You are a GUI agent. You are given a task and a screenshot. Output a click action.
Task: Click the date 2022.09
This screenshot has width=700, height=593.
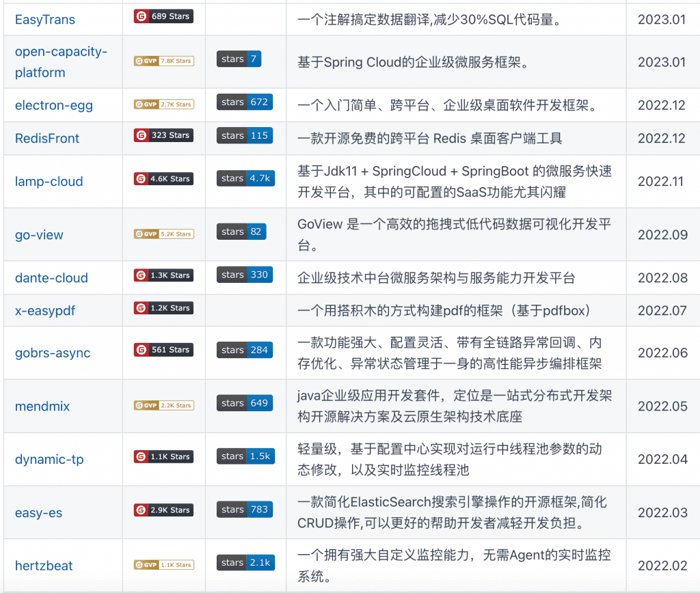pos(662,235)
